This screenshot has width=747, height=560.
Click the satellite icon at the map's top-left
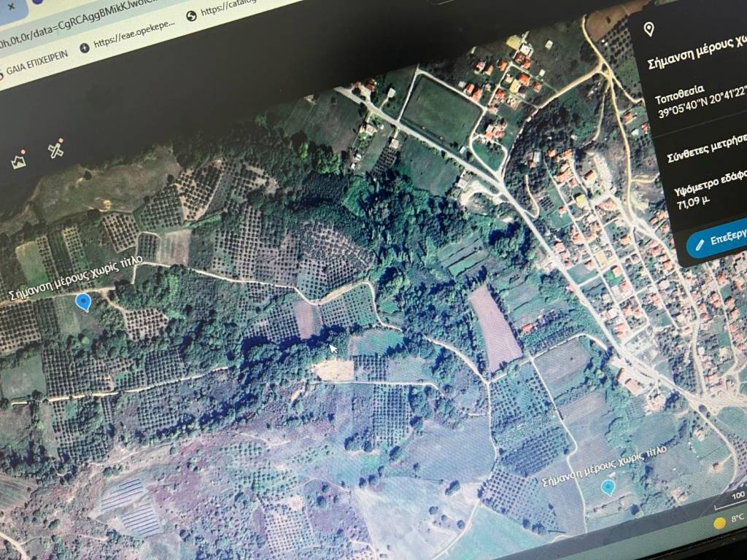(56, 148)
